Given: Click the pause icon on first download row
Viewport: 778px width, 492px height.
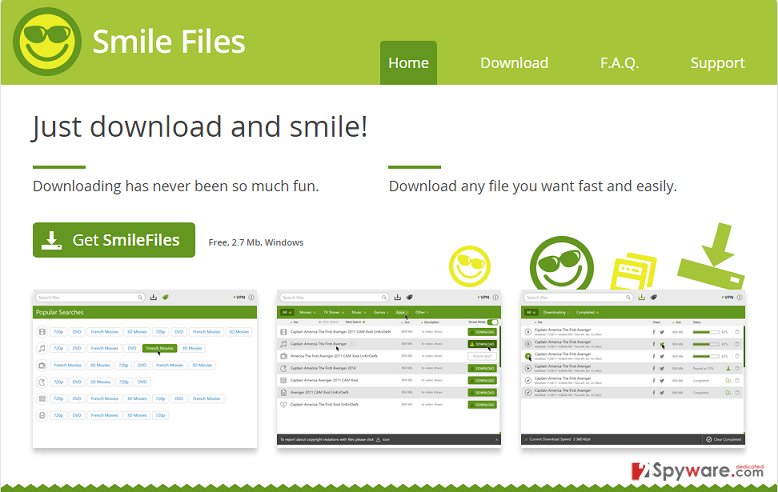Looking at the screenshot, I should (x=528, y=332).
